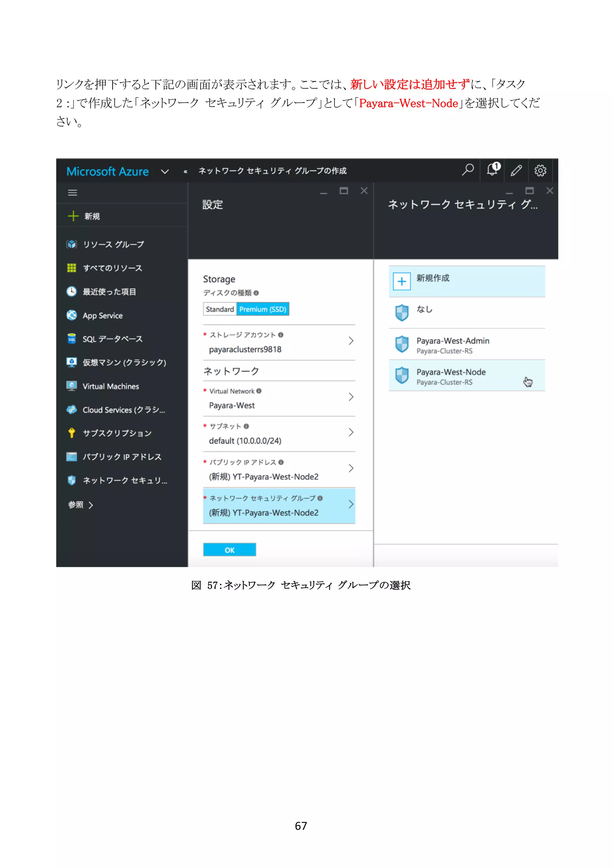
Task: Close the ネットワーク セキュリティ グ... blade
Action: pyautogui.click(x=550, y=191)
